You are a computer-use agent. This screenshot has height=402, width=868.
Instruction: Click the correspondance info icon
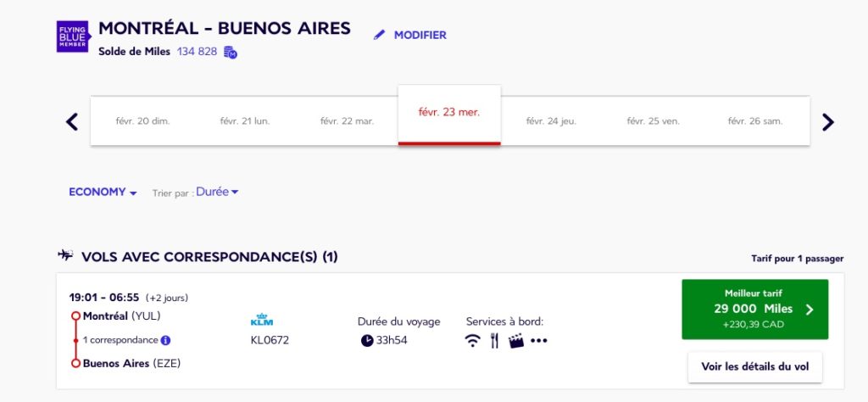coord(166,340)
